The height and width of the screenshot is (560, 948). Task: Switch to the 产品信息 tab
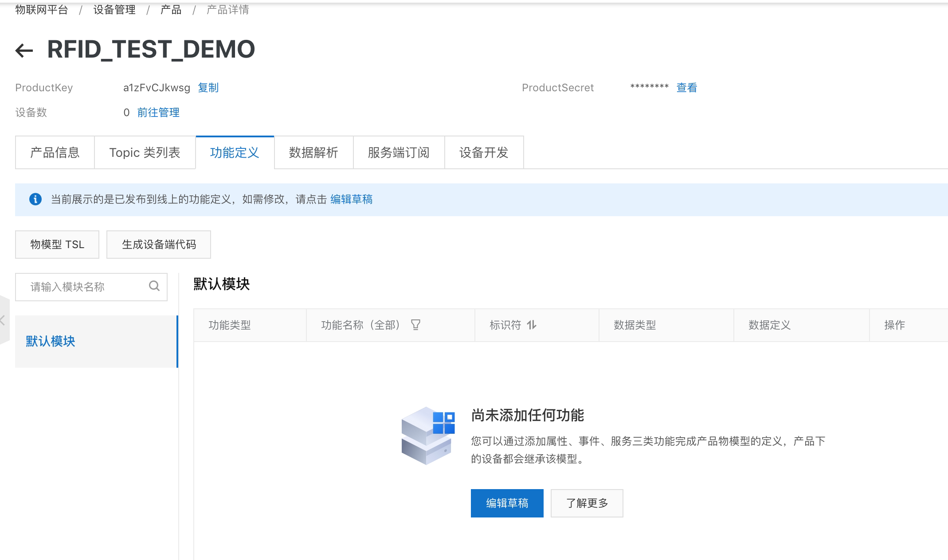pyautogui.click(x=55, y=152)
